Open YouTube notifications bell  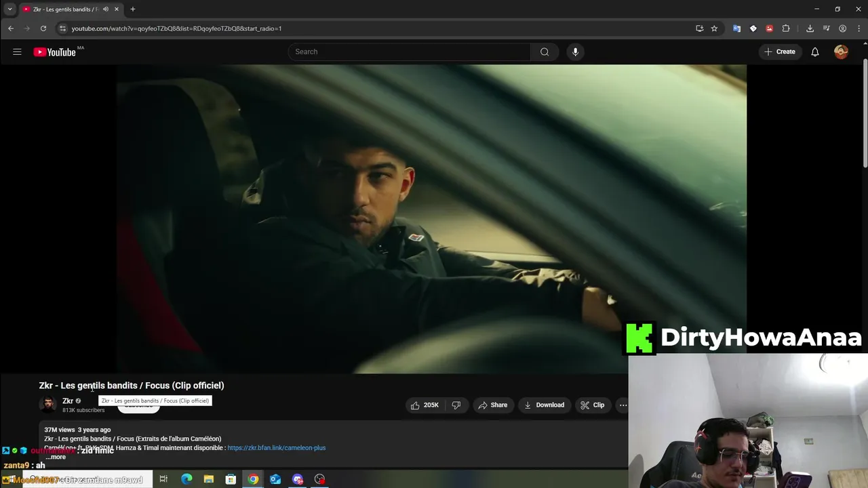point(815,52)
